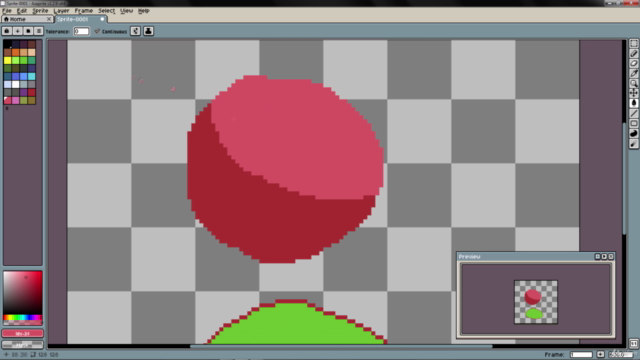This screenshot has width=640, height=360.
Task: Select the Rectangle shape tool
Action: coord(633,123)
